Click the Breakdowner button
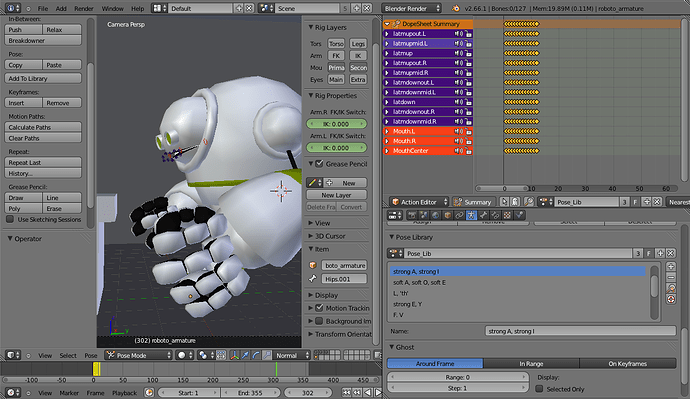Screen dimensions: 690x399 click(43, 40)
